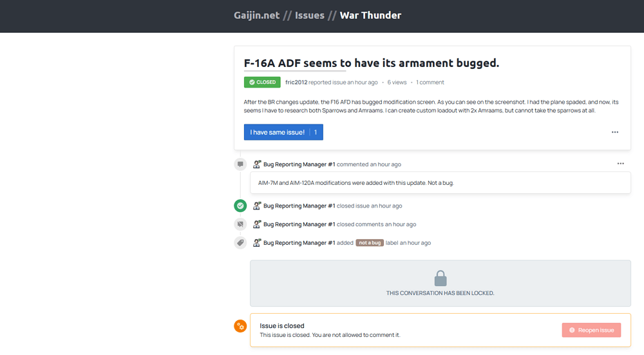Open Bug Reporting Manager #1 on commented line
Screen dimensions: 644x355
click(299, 164)
